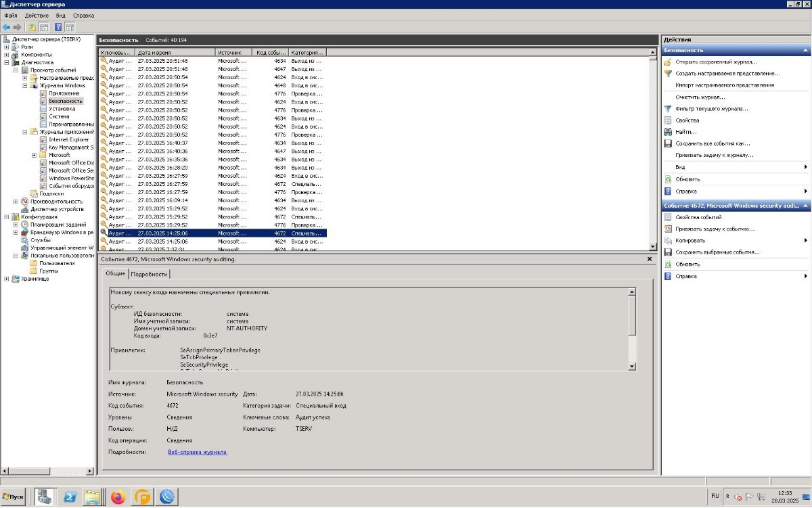Click the Найти binoculars action

click(x=685, y=132)
